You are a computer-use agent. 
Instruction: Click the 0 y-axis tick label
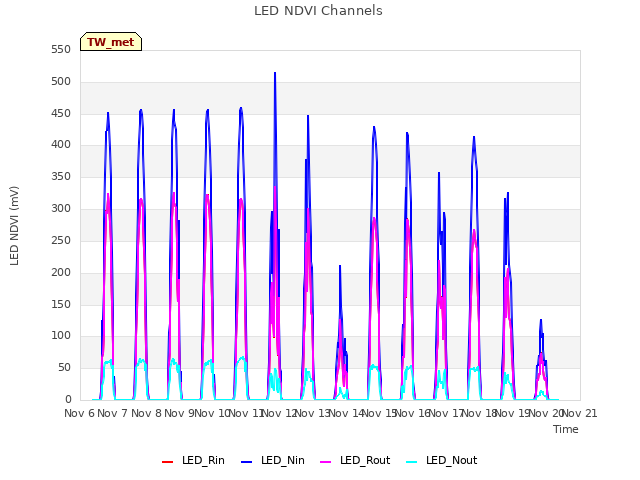click(x=68, y=400)
